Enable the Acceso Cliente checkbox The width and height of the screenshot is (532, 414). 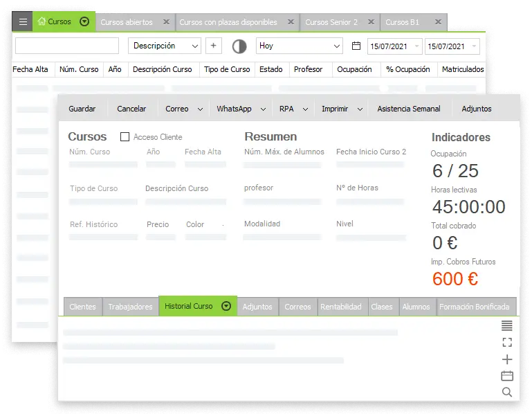tap(125, 137)
